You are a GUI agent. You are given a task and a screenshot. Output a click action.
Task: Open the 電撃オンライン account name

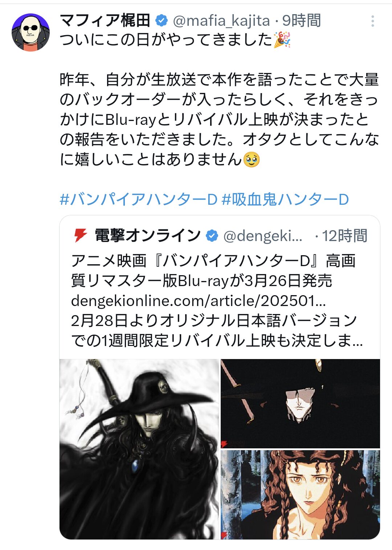pos(147,235)
